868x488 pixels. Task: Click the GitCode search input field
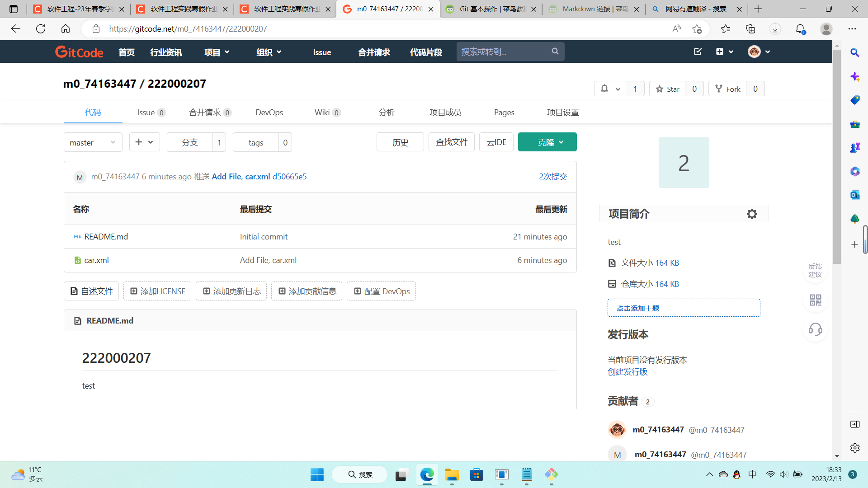(x=502, y=52)
